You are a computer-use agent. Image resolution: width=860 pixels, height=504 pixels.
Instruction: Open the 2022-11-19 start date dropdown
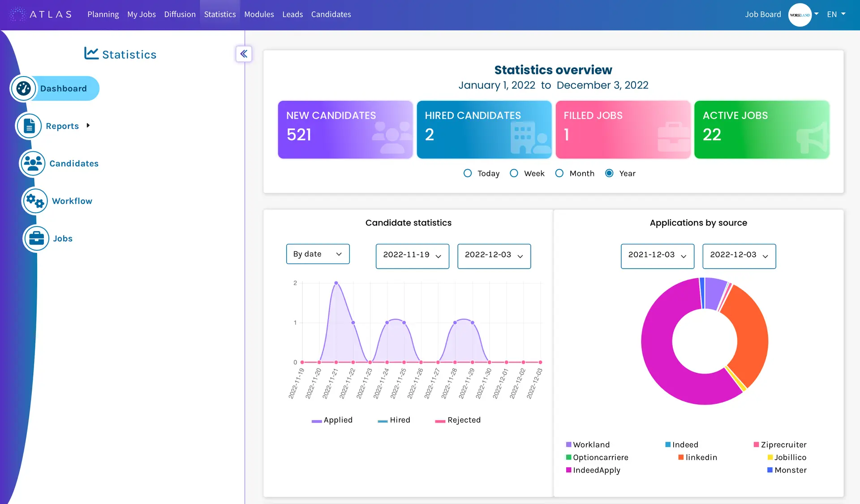pyautogui.click(x=412, y=256)
